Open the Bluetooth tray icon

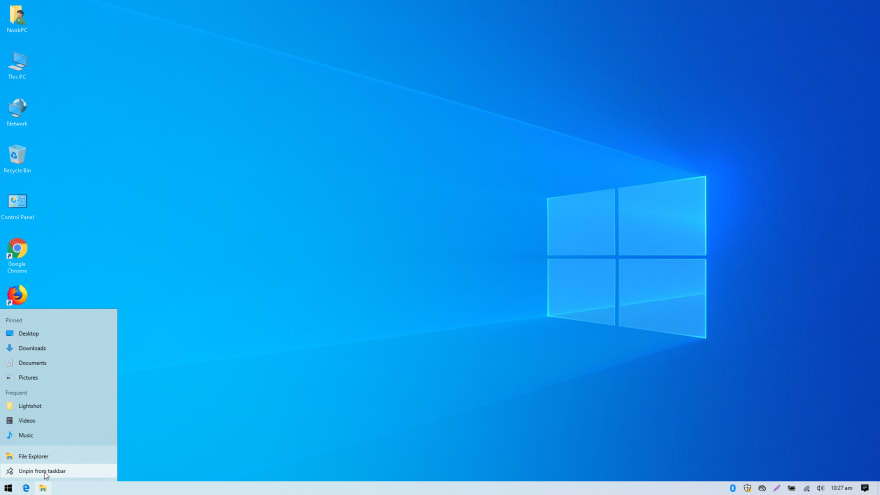coord(732,488)
